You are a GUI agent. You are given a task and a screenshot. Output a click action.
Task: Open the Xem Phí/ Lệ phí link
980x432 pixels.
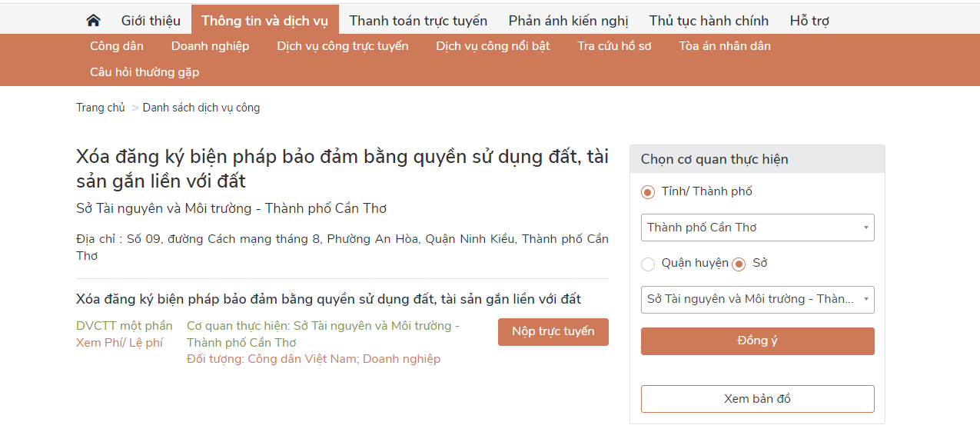pyautogui.click(x=119, y=343)
